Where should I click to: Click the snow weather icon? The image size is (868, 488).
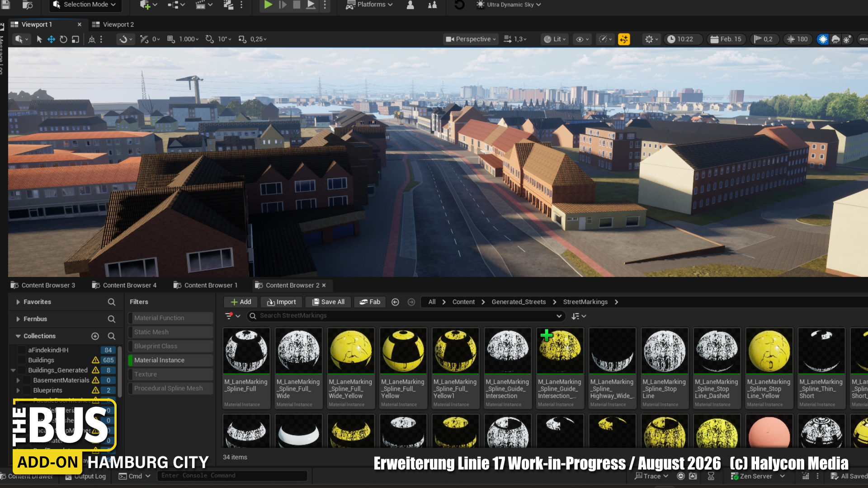point(847,39)
